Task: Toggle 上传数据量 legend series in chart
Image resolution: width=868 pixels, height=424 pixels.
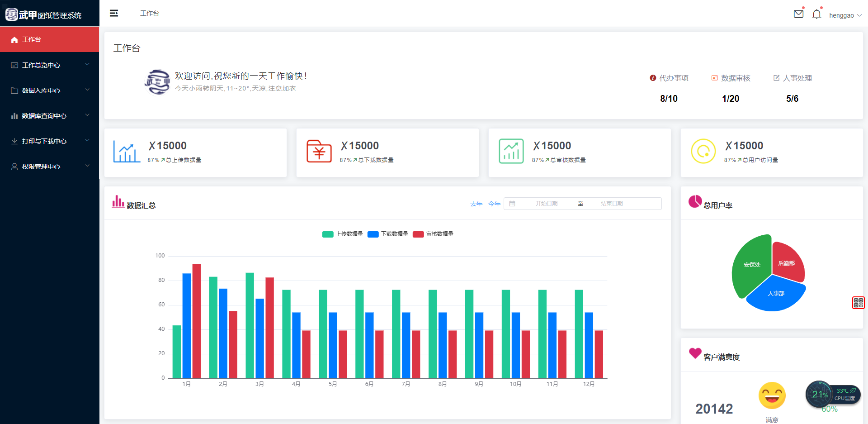Action: (343, 234)
